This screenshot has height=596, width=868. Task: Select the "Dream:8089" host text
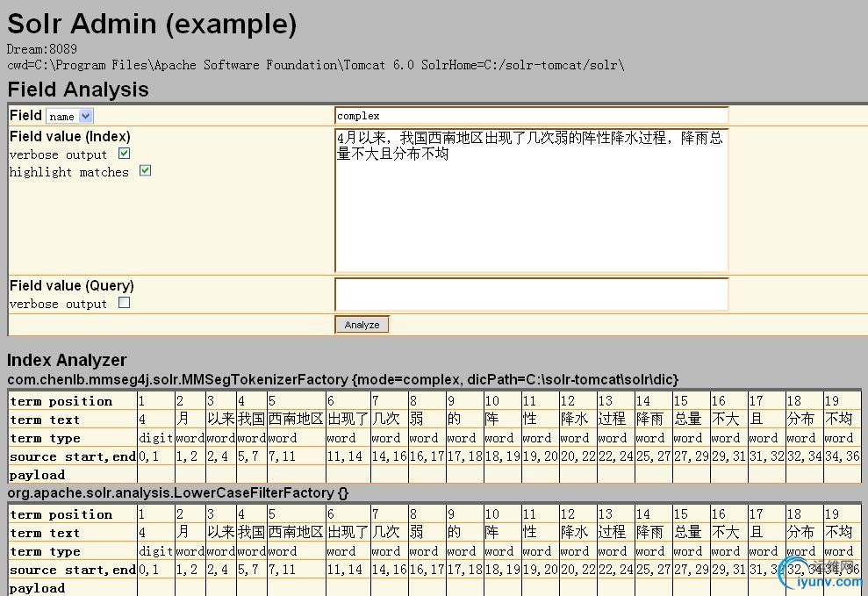click(42, 49)
